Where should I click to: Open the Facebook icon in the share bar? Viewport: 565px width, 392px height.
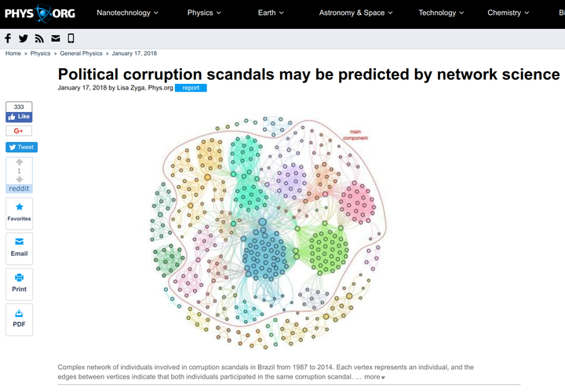click(x=8, y=38)
